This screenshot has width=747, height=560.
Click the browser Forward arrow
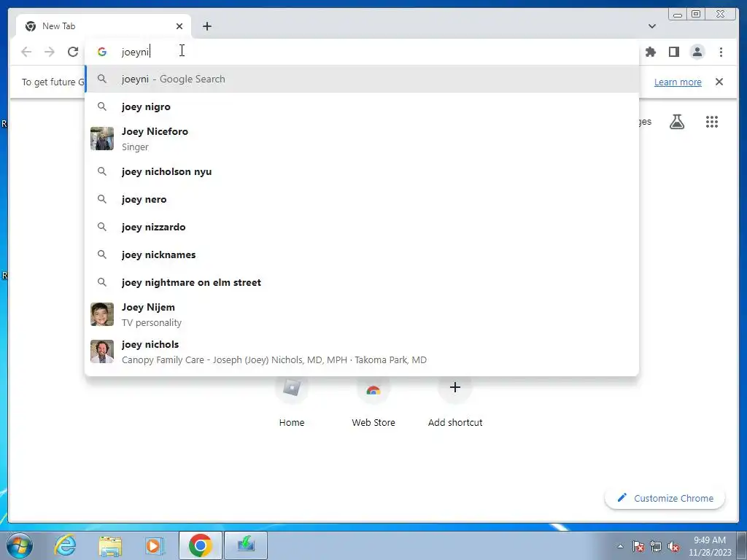click(50, 52)
